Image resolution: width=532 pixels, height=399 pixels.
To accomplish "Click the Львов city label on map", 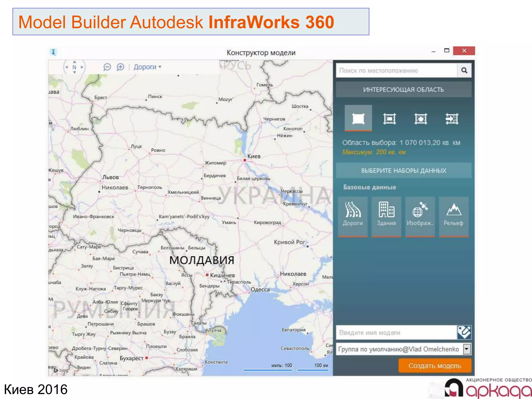I will (x=110, y=177).
